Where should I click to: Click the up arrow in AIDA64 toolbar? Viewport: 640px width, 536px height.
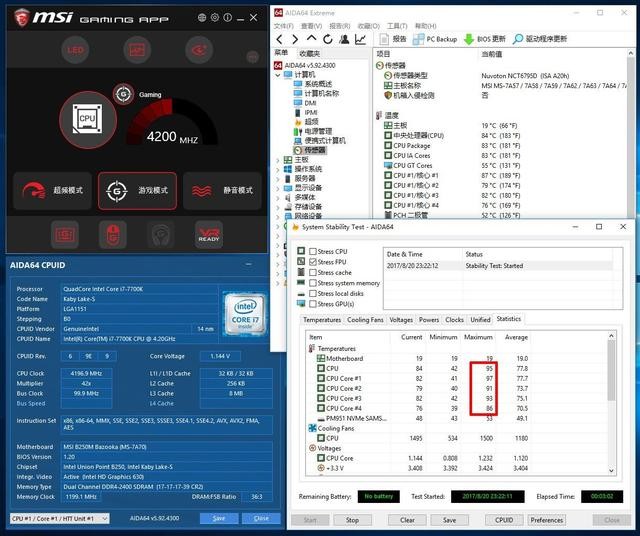311,39
